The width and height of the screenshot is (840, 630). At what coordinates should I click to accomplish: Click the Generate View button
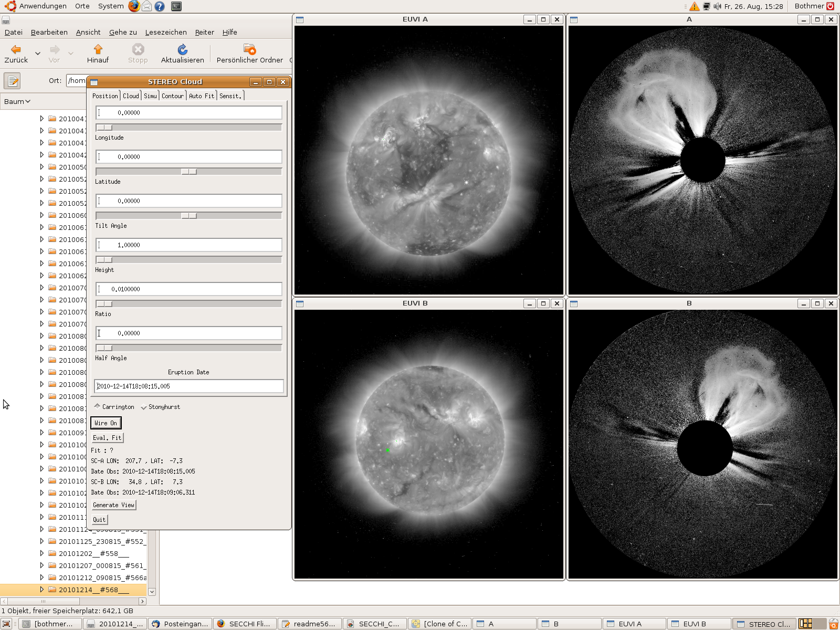tap(113, 505)
